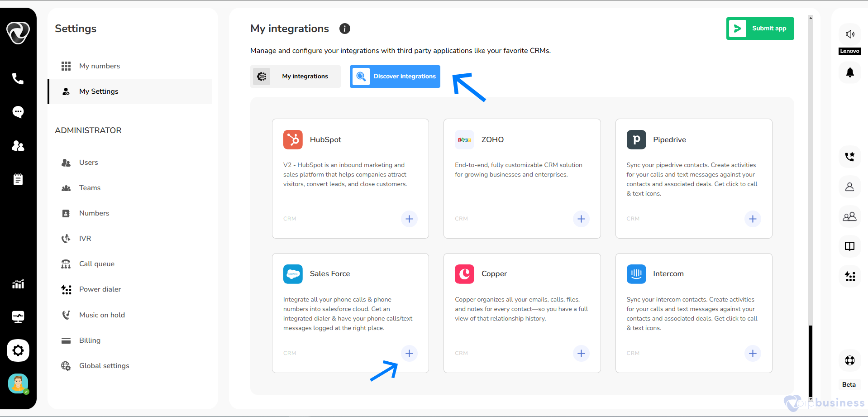The width and height of the screenshot is (868, 417).
Task: Click the Intercom logo icon
Action: (x=636, y=274)
